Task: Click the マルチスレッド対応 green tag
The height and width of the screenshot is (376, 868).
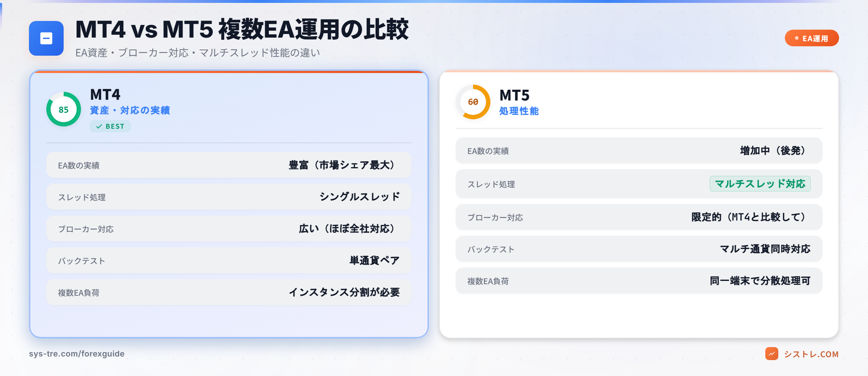Action: (760, 184)
